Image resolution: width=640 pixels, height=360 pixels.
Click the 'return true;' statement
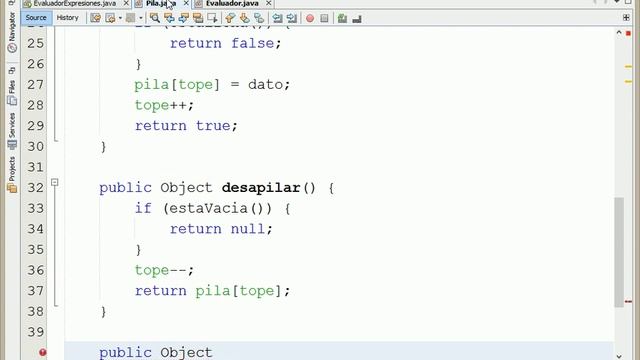tap(186, 126)
